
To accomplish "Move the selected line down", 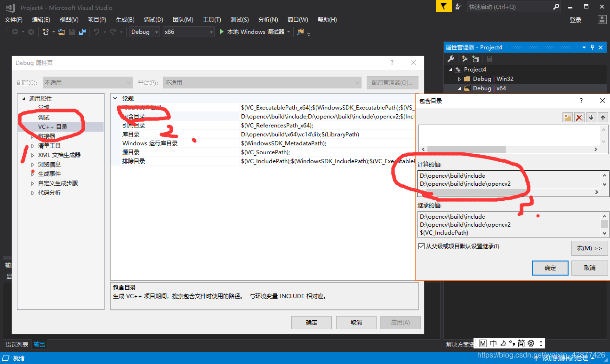I will pyautogui.click(x=591, y=118).
